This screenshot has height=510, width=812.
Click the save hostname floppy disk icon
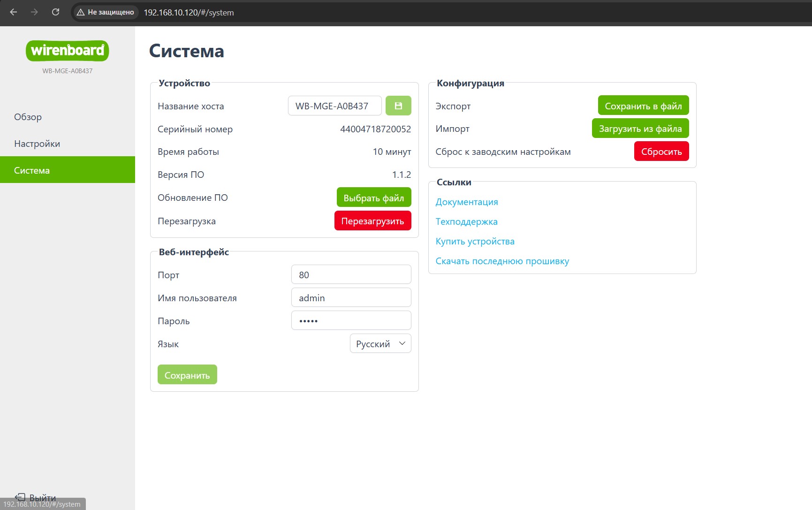[x=398, y=106]
